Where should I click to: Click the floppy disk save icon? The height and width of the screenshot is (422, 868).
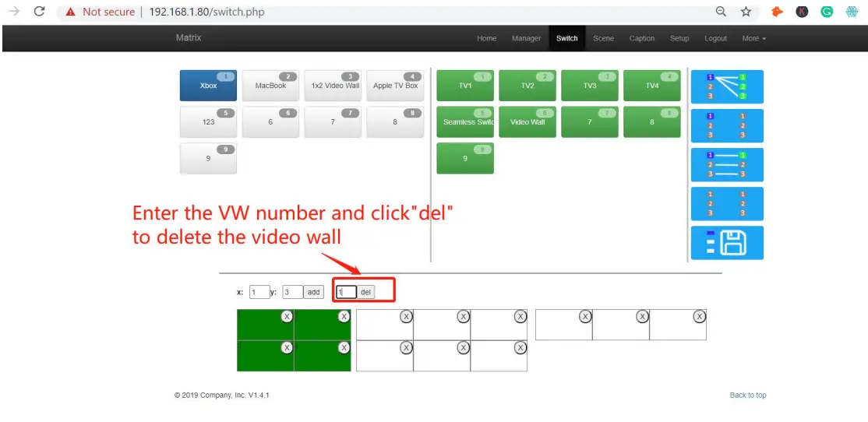(x=727, y=243)
